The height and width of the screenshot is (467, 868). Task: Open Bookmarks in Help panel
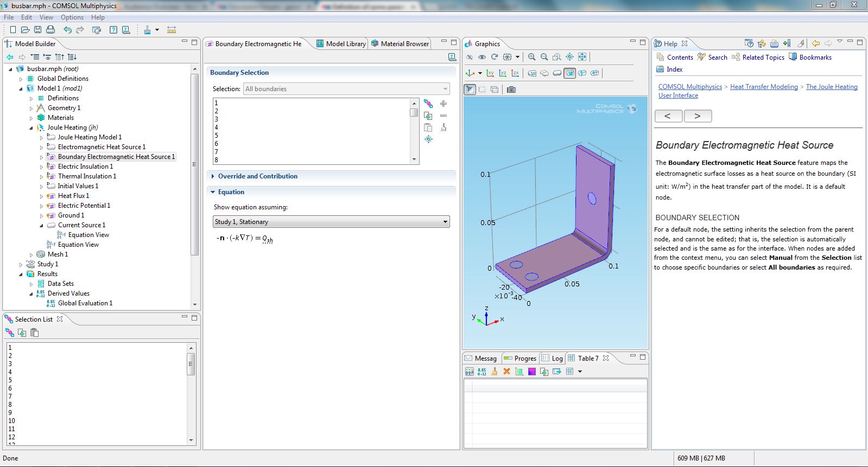click(x=810, y=57)
